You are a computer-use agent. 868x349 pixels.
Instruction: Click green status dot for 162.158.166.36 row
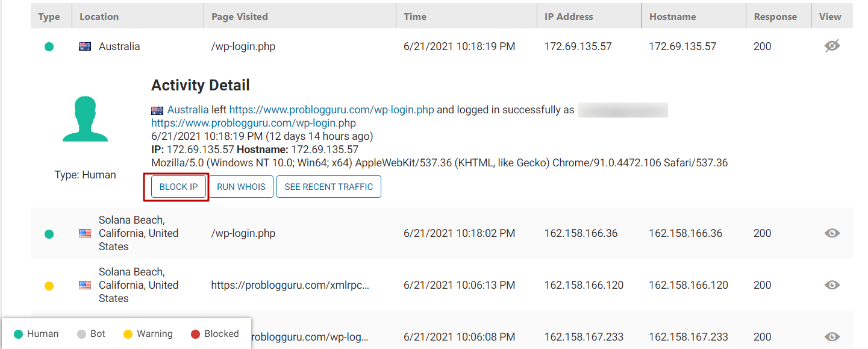[49, 234]
